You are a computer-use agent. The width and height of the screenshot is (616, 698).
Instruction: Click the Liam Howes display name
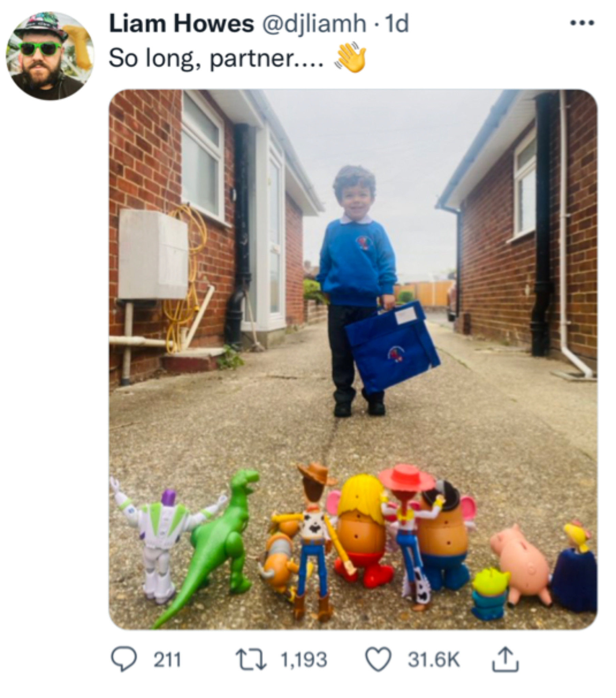point(182,24)
